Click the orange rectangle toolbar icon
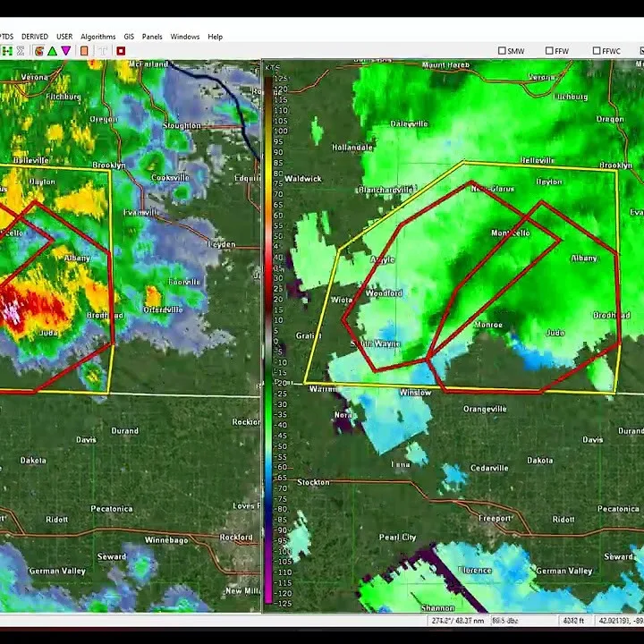Screen dimensions: 644x644 (85, 51)
